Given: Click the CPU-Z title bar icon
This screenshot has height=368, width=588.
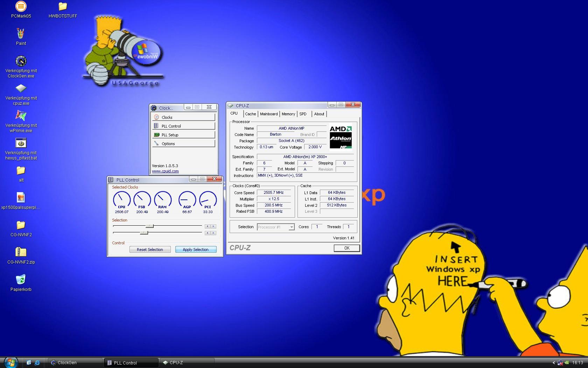Looking at the screenshot, I should 230,105.
